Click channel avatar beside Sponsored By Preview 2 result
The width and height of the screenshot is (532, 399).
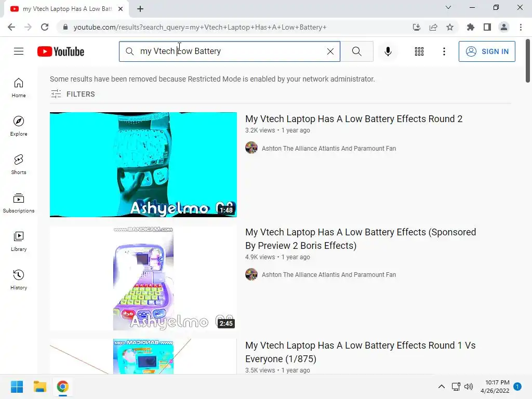[251, 274]
